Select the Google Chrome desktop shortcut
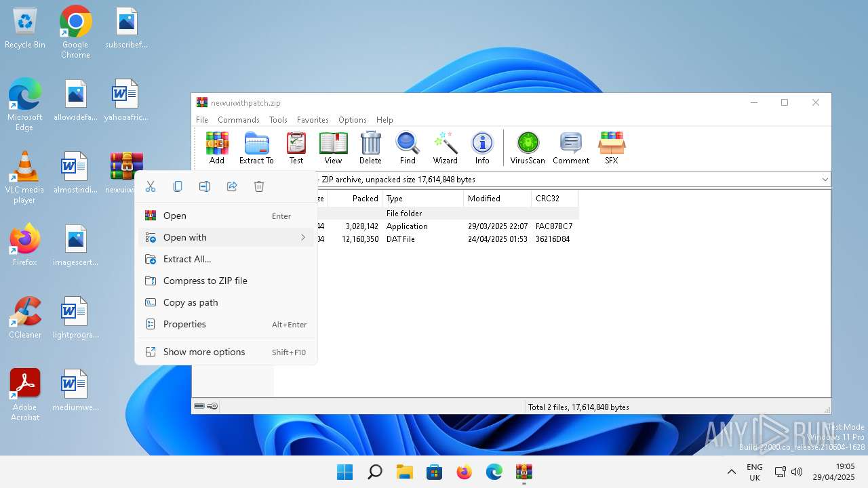The height and width of the screenshot is (488, 868). pyautogui.click(x=75, y=33)
